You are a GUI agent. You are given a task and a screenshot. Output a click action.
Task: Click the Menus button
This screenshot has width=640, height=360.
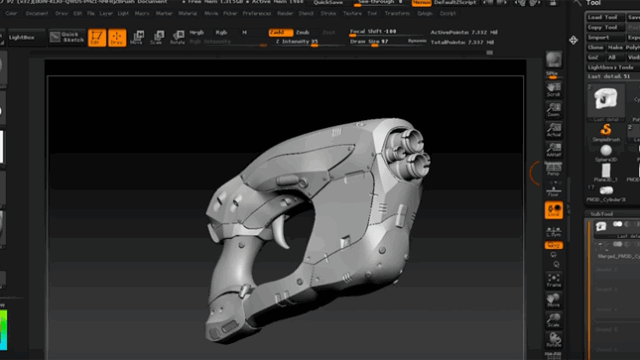pos(421,2)
